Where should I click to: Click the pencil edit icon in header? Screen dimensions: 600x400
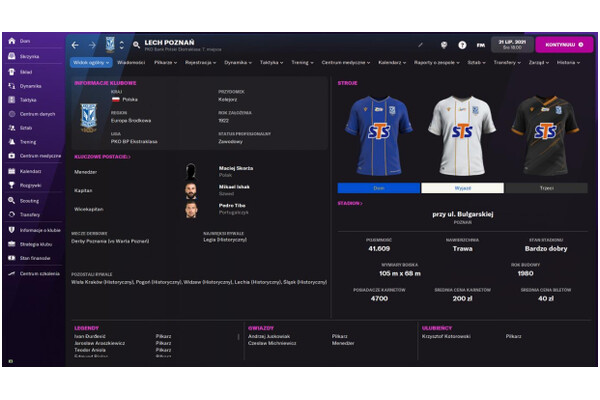(421, 45)
